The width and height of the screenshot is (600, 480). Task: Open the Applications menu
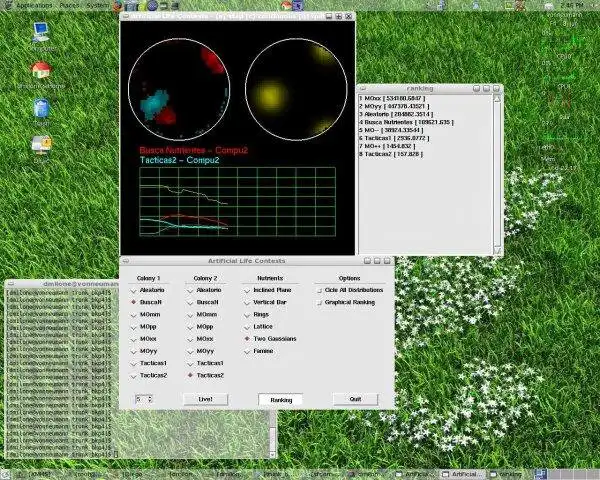pos(34,5)
